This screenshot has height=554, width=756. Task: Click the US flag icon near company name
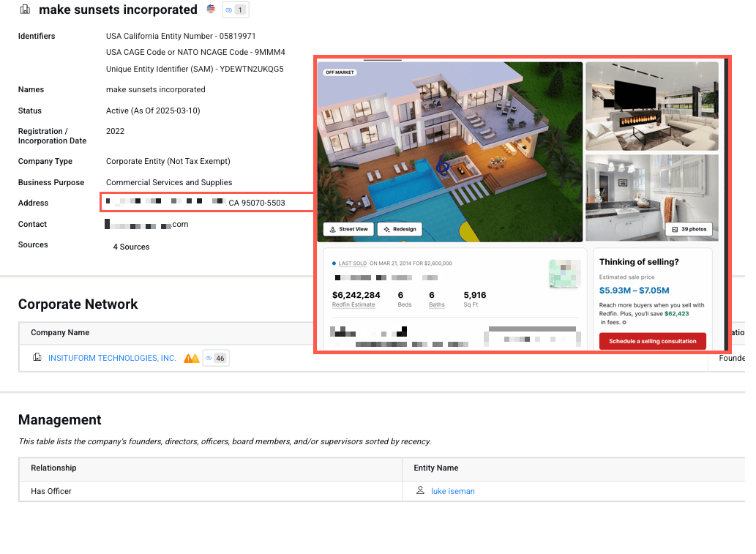211,10
